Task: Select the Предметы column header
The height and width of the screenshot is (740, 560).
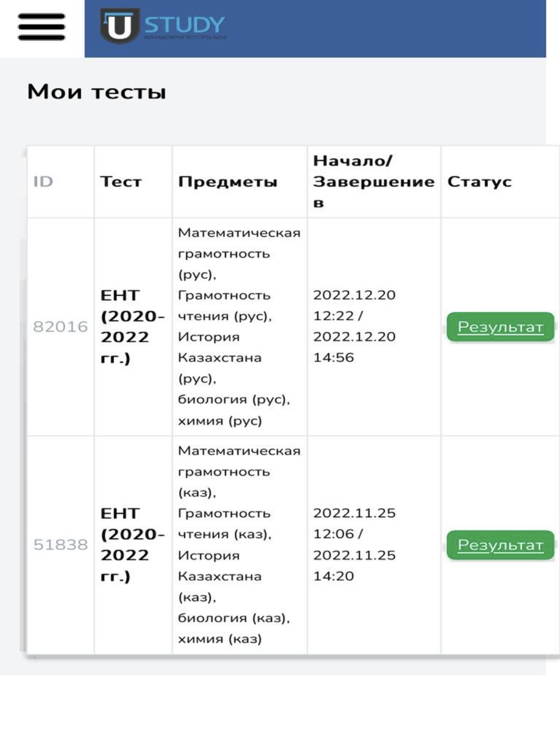Action: [x=228, y=182]
